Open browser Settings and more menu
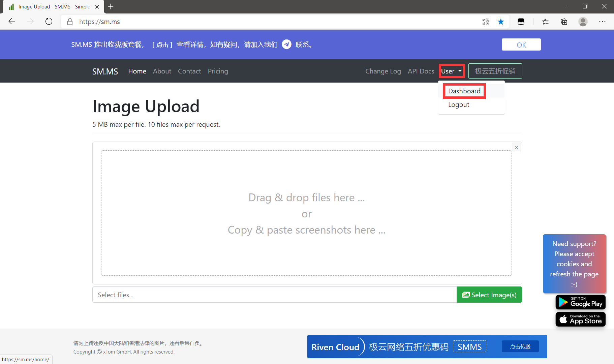 point(602,22)
